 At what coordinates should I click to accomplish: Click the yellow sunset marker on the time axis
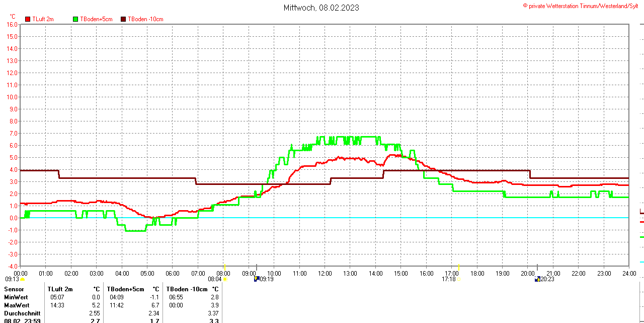tap(459, 267)
